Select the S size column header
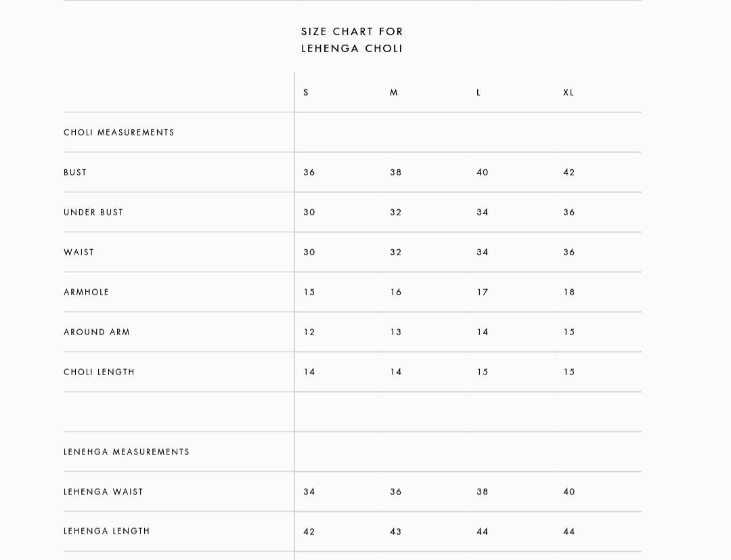 pyautogui.click(x=306, y=93)
